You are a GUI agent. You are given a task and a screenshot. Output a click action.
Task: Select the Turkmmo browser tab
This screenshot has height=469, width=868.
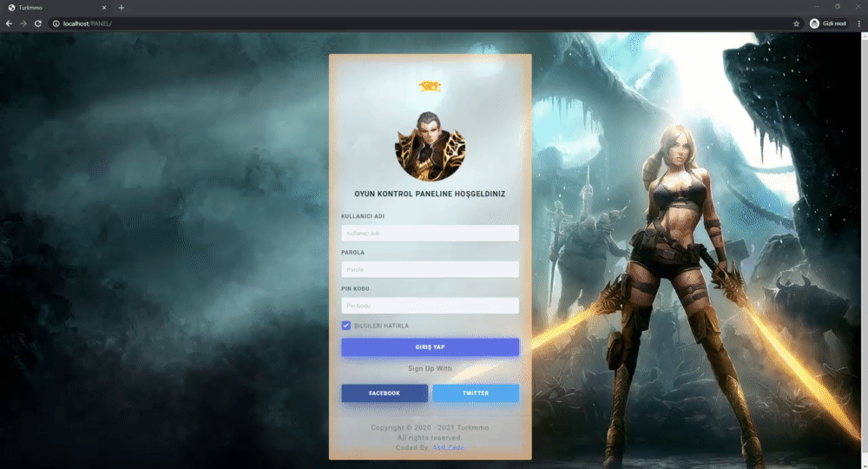pyautogui.click(x=57, y=8)
